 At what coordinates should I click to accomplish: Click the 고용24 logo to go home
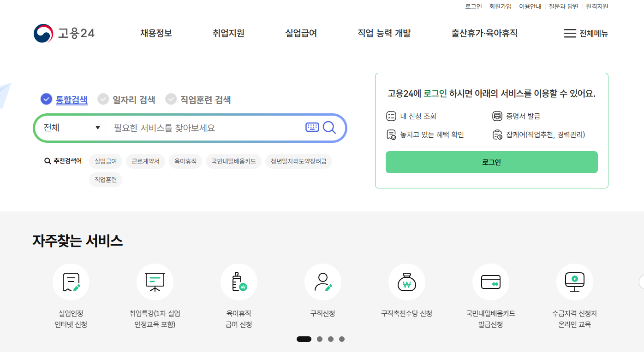[63, 32]
